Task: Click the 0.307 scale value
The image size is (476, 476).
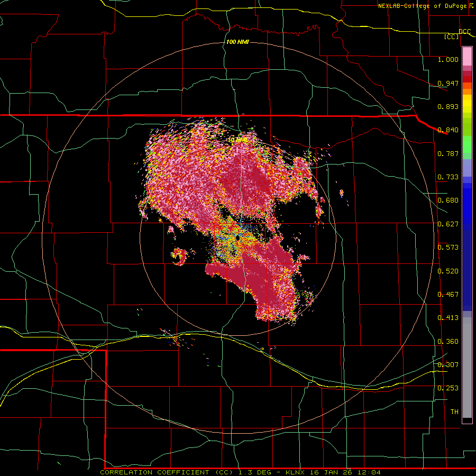Action: pos(448,364)
